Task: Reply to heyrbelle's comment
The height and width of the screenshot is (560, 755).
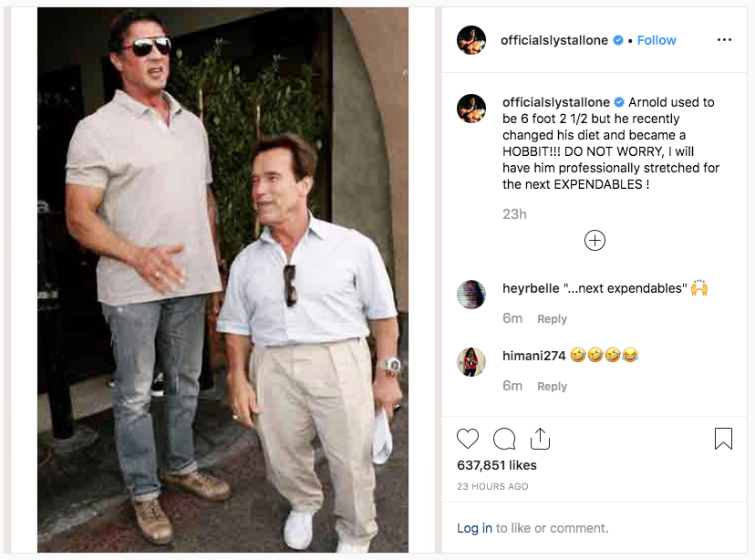Action: 552,319
